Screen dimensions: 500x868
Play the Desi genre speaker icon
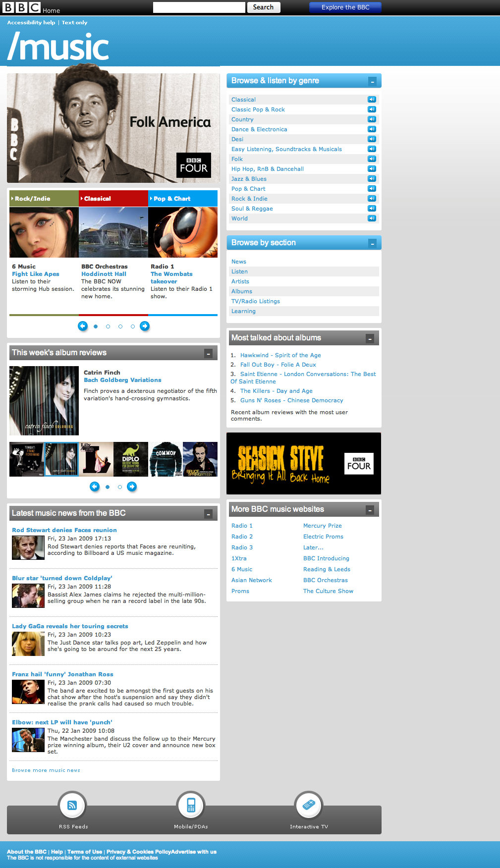pos(372,139)
